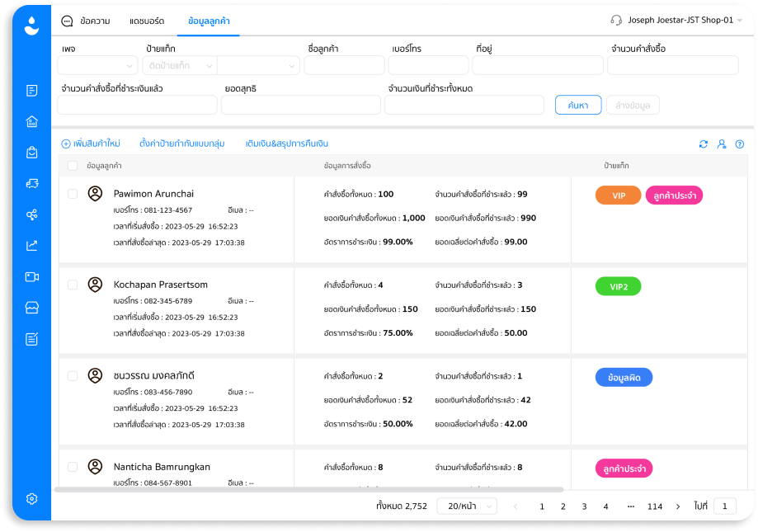Screen dimensions: 758x532
Task: Switch to ข้อความ tab
Action: (x=95, y=21)
